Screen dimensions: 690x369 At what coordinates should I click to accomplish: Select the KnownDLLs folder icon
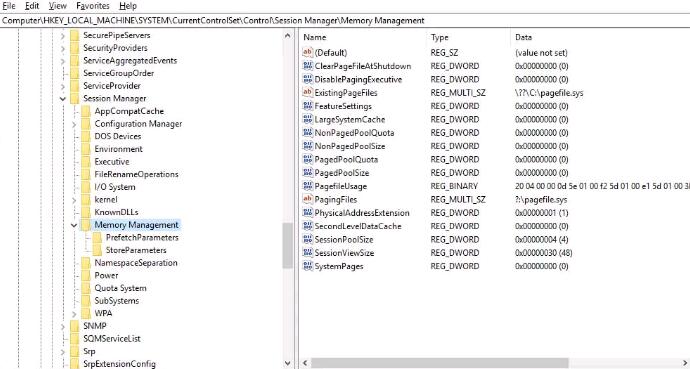(x=86, y=212)
